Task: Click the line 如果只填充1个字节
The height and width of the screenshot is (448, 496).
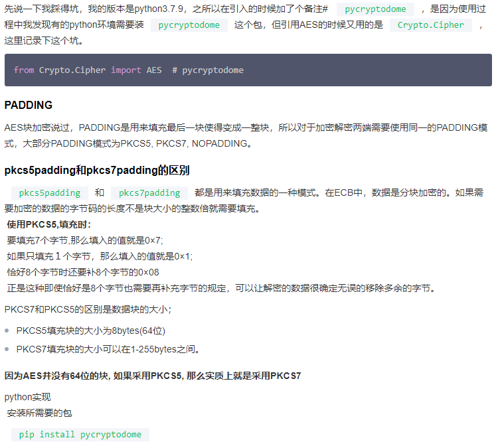Action: (100, 256)
